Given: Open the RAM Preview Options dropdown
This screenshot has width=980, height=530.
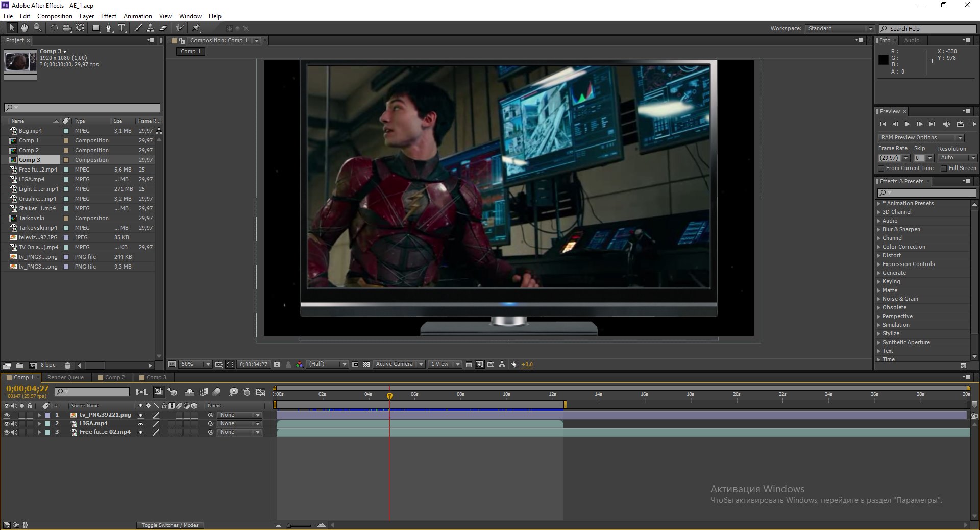Looking at the screenshot, I should coord(921,138).
